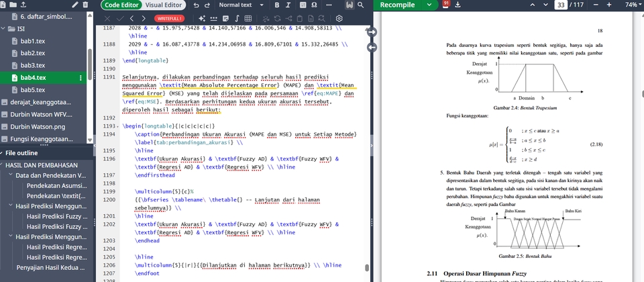Click the undo arrow in editor toolbar
Screen dimensions: 644x282
point(196,5)
